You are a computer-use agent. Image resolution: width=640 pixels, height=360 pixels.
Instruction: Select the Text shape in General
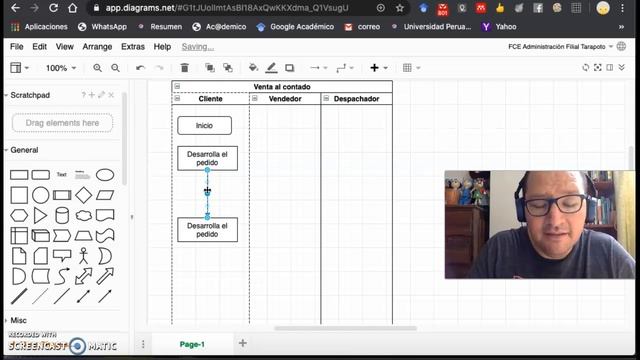tap(62, 175)
